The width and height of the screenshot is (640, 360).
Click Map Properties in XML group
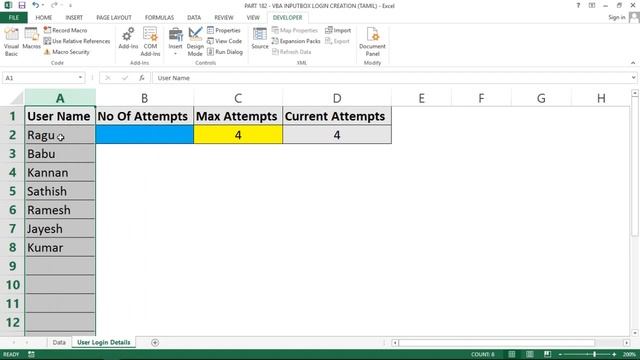click(295, 30)
